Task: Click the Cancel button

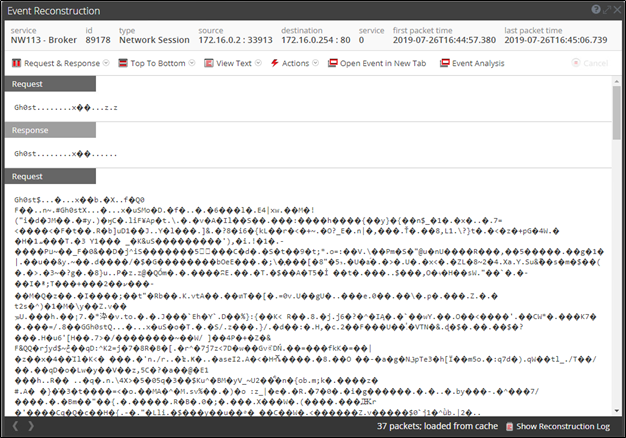Action: tap(590, 63)
